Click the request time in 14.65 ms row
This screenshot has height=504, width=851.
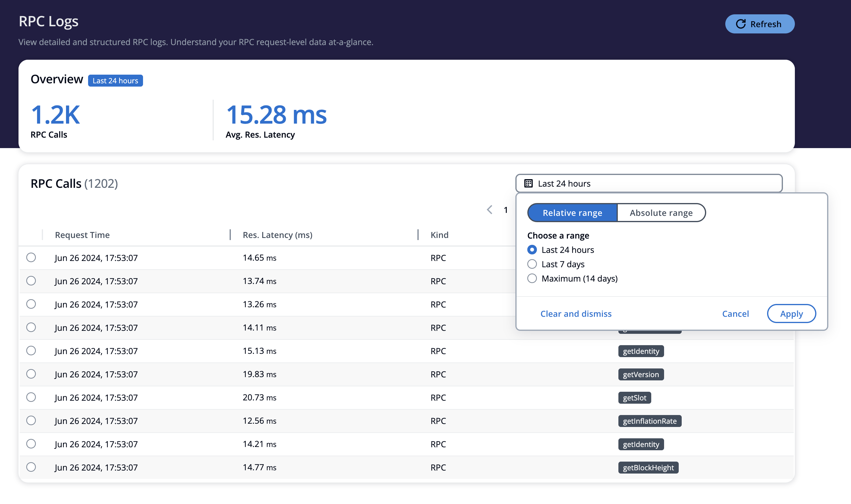(96, 258)
